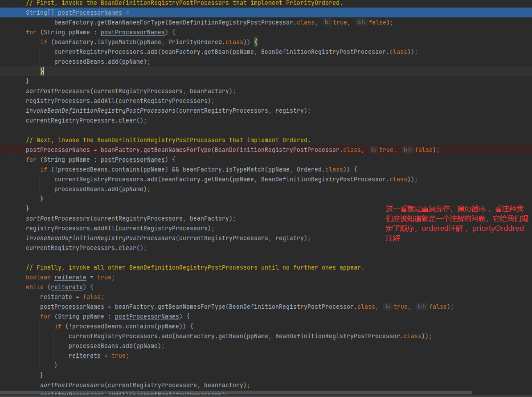532x397 pixels.
Task: Click the horizontal scrollbar at the editor bottom
Action: point(236,393)
